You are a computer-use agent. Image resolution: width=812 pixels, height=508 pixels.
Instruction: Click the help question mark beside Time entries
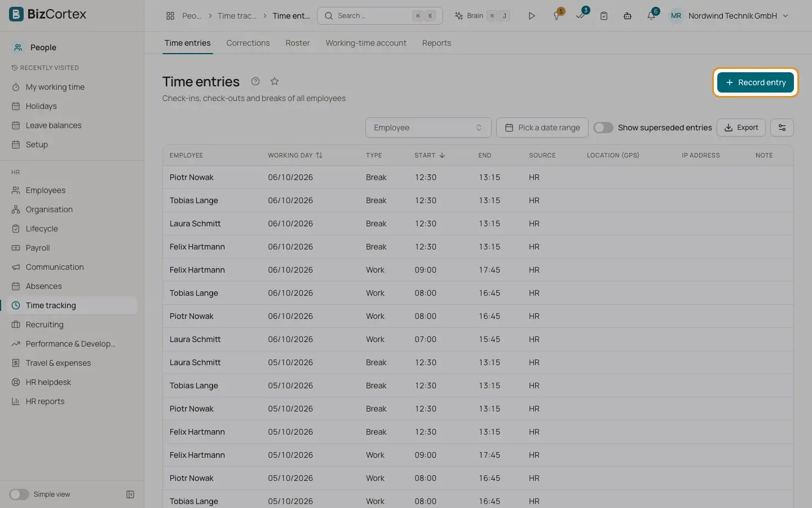tap(255, 81)
